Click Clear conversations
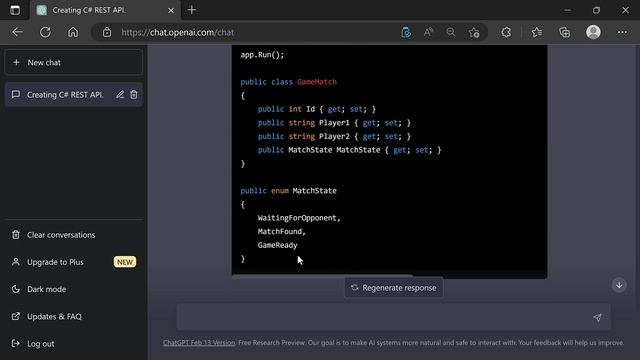 coord(73,235)
